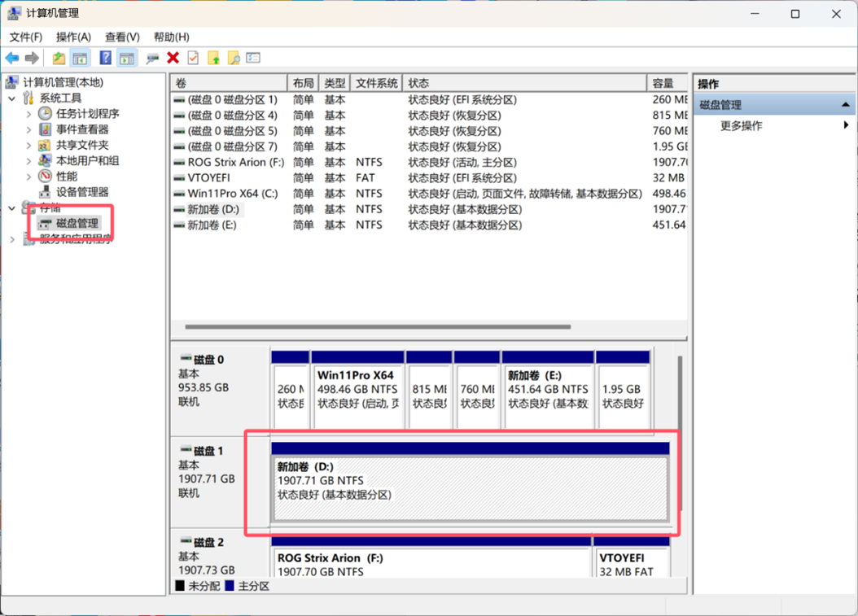Viewport: 858px width, 616px height.
Task: Click the blue Back arrow in toolbar
Action: (12, 58)
